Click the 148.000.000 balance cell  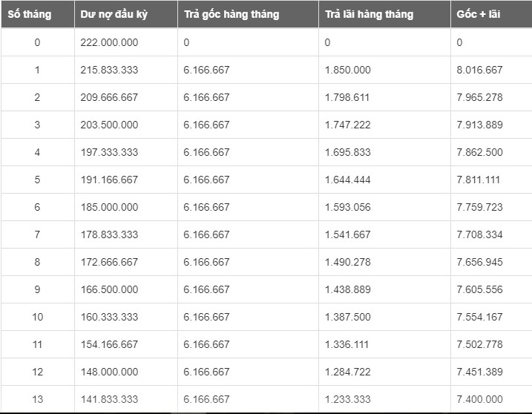click(x=109, y=372)
